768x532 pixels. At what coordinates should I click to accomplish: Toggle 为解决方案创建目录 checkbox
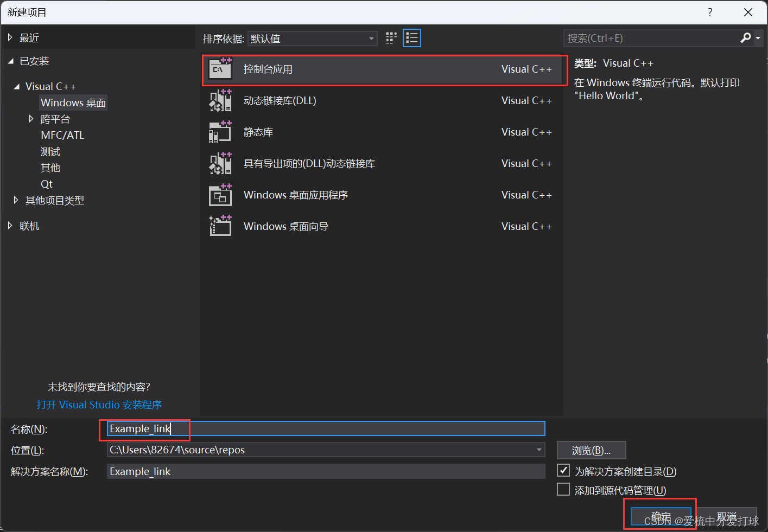point(563,470)
